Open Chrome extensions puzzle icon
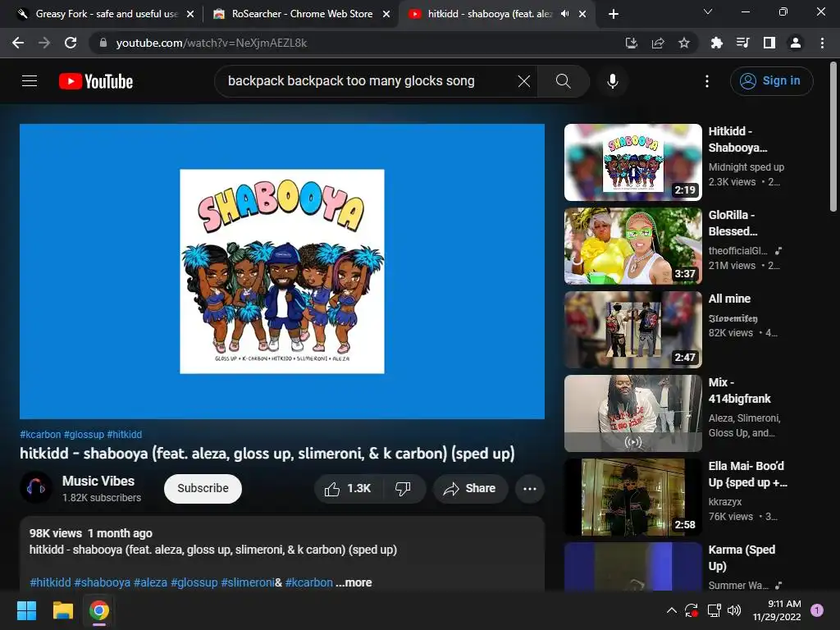This screenshot has width=840, height=630. [x=716, y=43]
